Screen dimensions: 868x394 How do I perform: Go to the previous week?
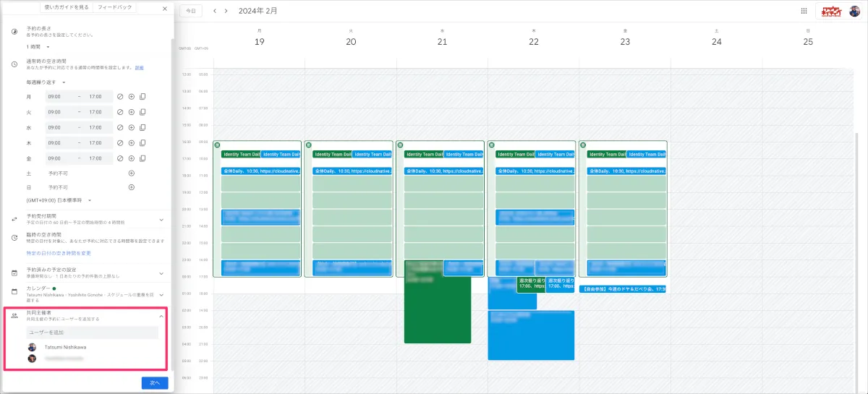click(215, 11)
